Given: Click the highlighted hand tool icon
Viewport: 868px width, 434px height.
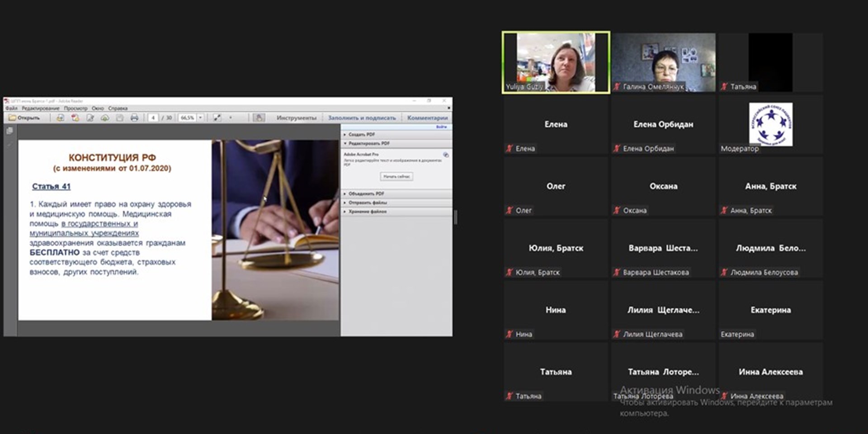Looking at the screenshot, I should 259,118.
